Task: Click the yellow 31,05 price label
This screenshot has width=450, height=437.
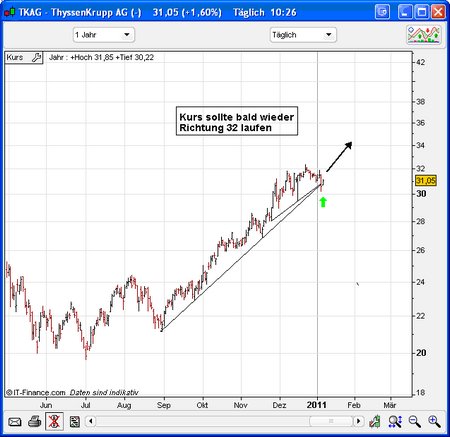Action: pyautogui.click(x=426, y=181)
